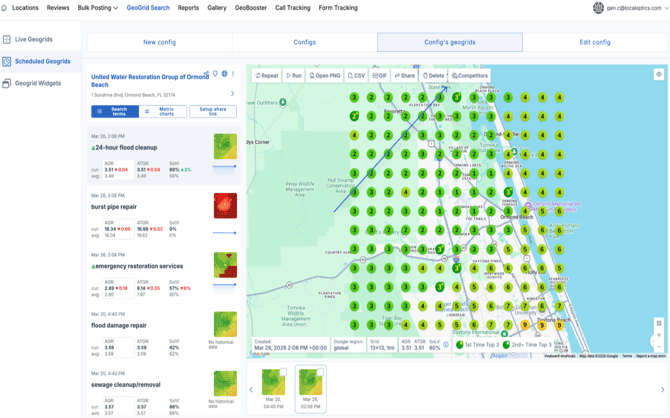Share the geogrid result

click(x=405, y=76)
